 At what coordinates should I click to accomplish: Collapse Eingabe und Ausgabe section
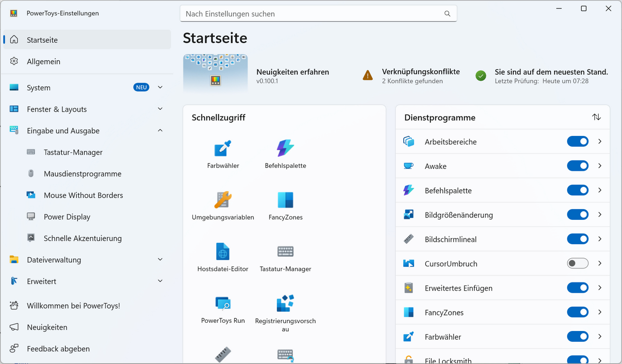[160, 131]
